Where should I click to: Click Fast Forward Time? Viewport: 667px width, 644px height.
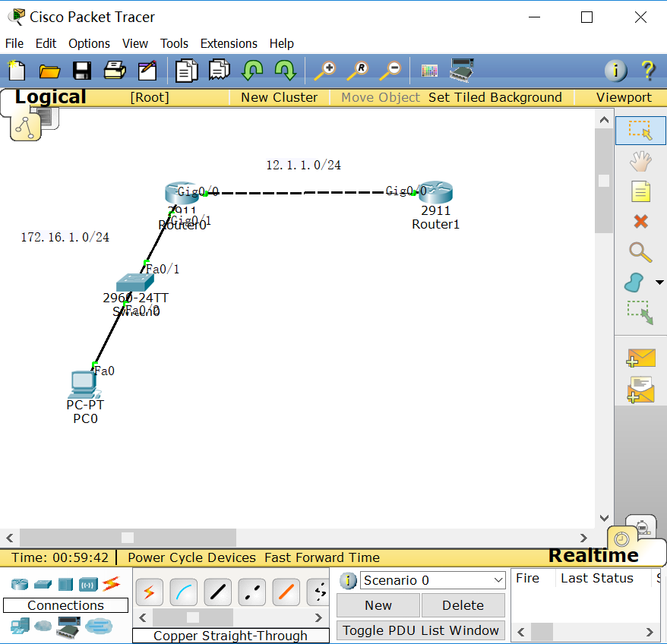(322, 557)
